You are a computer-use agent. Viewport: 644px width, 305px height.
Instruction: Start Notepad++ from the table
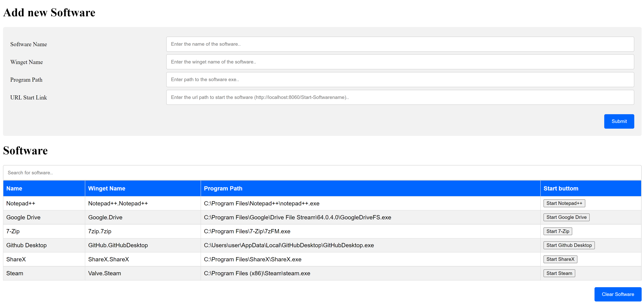(564, 203)
